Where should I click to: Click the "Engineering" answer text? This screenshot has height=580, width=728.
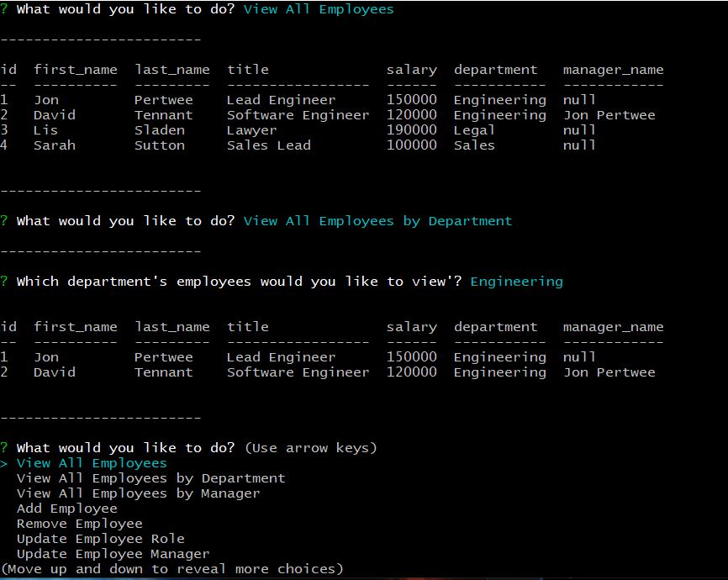(516, 281)
